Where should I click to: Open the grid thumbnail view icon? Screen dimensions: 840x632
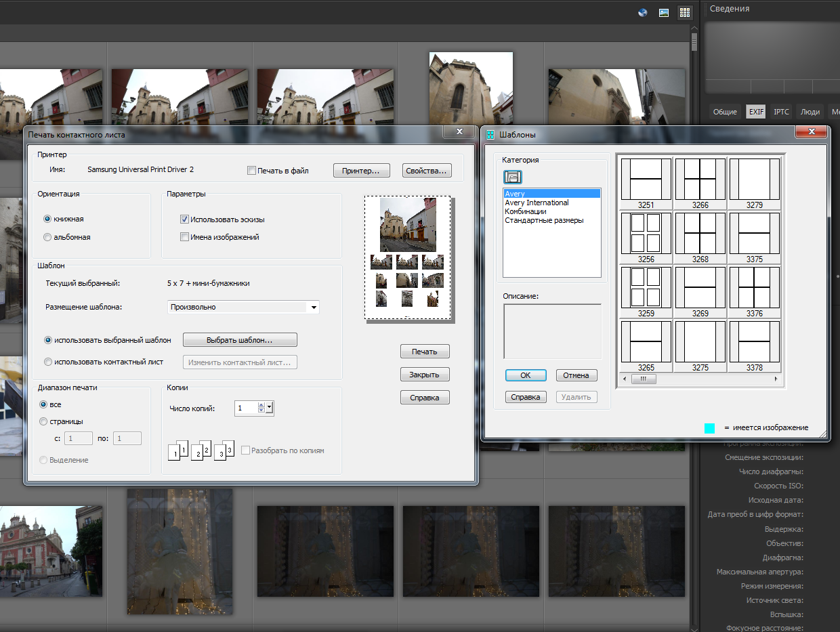(x=684, y=12)
